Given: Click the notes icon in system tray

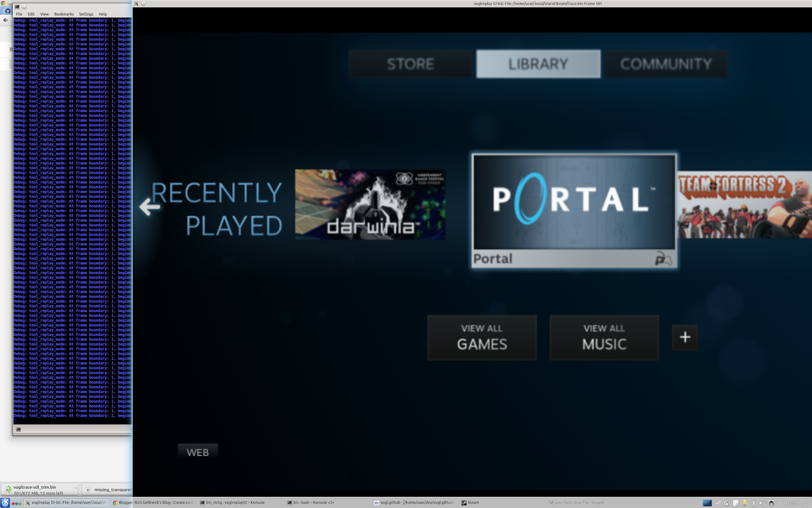Looking at the screenshot, I should pyautogui.click(x=736, y=503).
